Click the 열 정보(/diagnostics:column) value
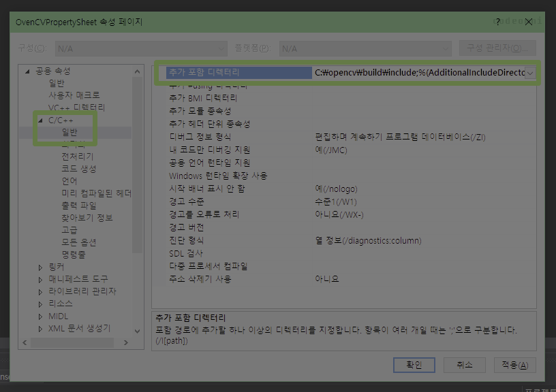The width and height of the screenshot is (556, 392). [368, 241]
